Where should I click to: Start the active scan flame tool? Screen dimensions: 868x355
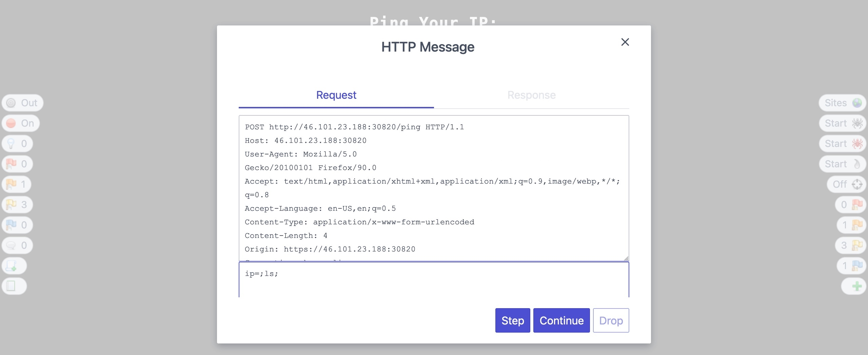(843, 164)
